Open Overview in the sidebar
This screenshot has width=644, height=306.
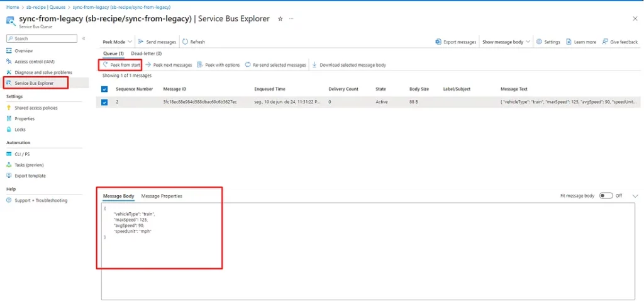click(x=24, y=51)
